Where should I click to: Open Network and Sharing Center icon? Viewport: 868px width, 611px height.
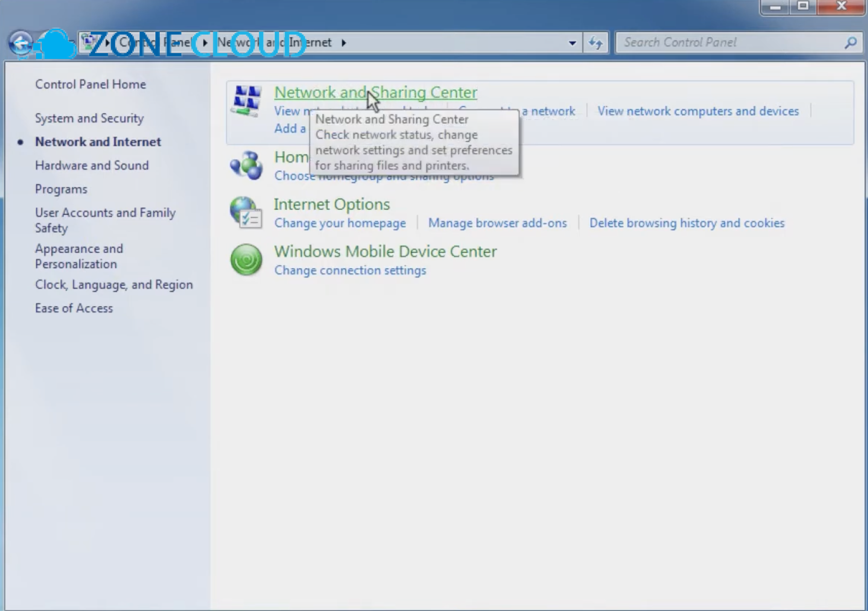pyautogui.click(x=246, y=101)
